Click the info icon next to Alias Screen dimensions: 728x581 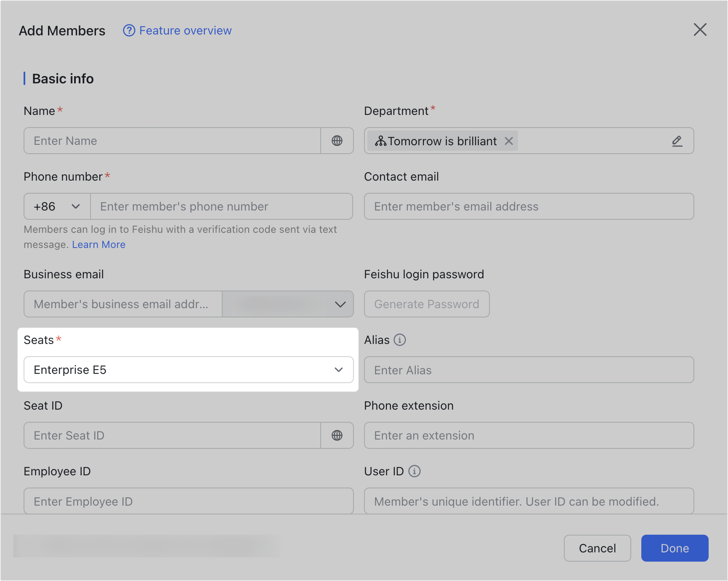coord(399,340)
